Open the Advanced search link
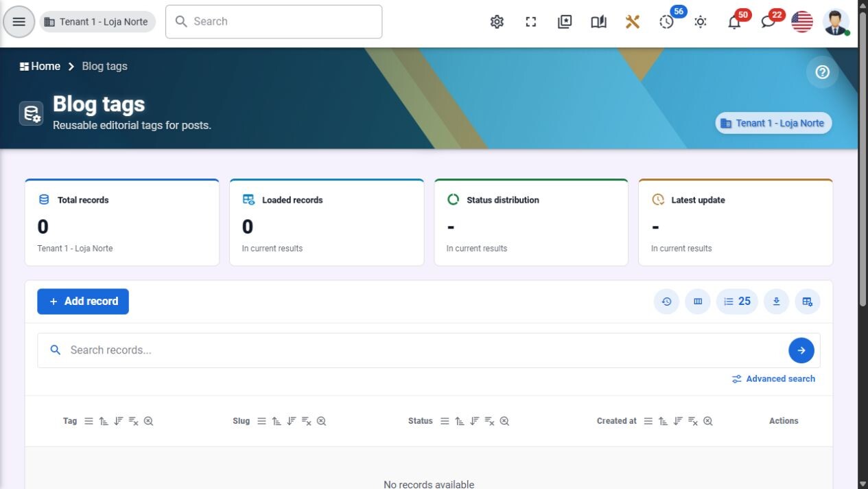Screen dimensions: 868x489 pos(773,379)
